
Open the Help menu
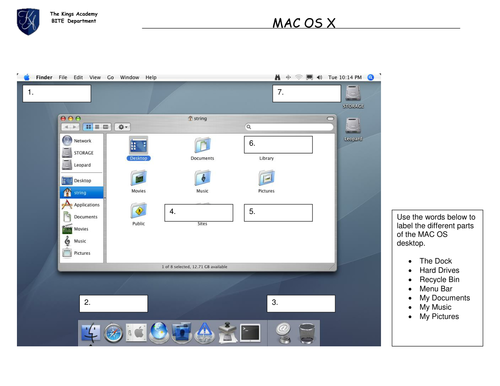pyautogui.click(x=151, y=77)
